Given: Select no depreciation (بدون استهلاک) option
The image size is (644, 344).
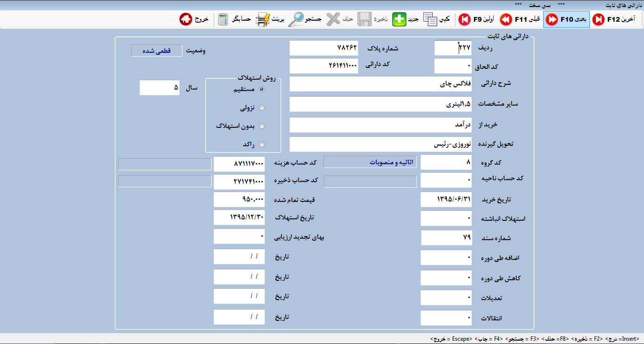Looking at the screenshot, I should [262, 126].
